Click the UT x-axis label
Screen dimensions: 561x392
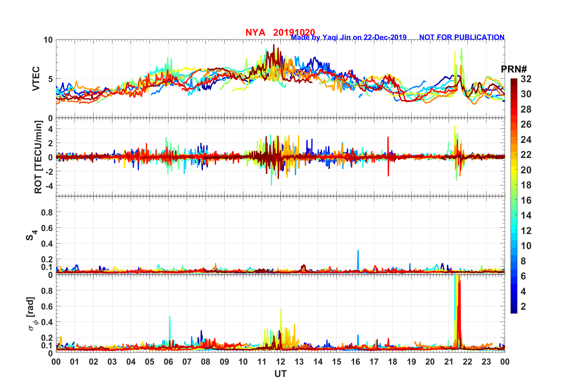pos(280,374)
